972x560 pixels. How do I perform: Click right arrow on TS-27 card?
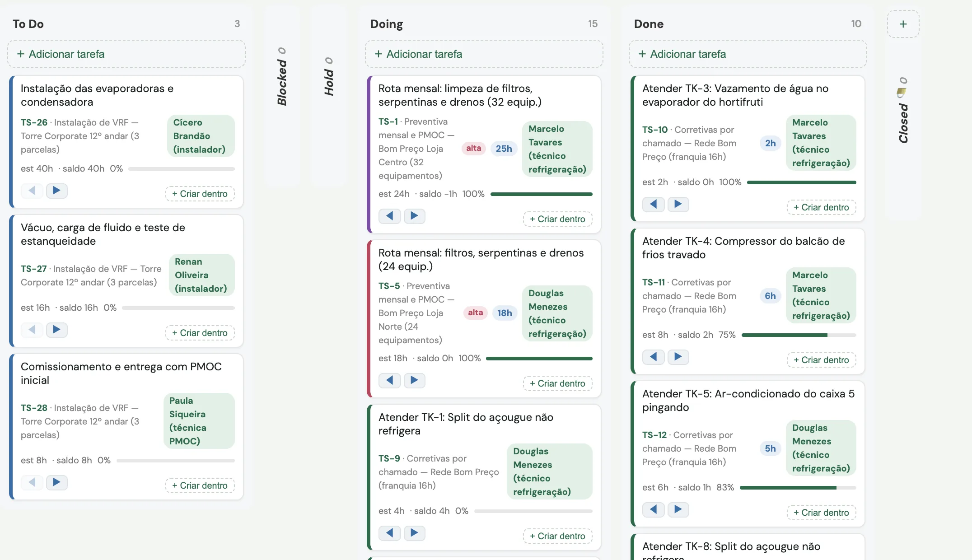56,330
